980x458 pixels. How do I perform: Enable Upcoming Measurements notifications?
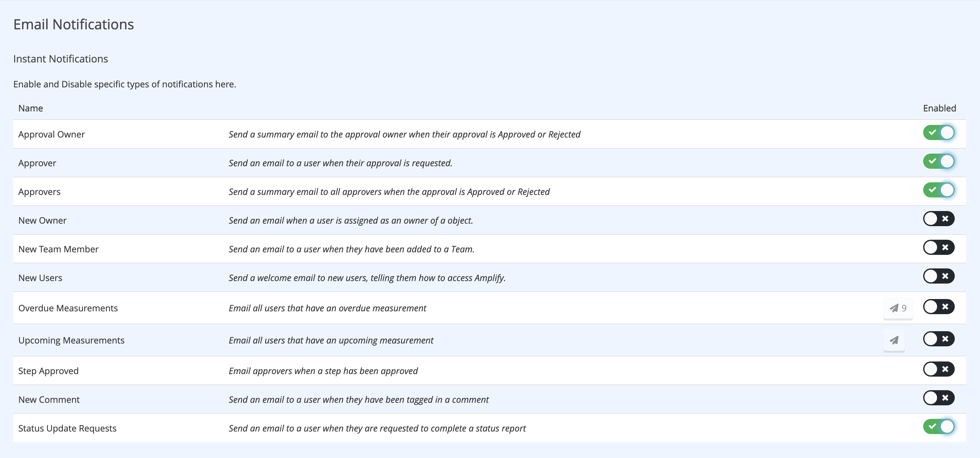click(x=939, y=339)
